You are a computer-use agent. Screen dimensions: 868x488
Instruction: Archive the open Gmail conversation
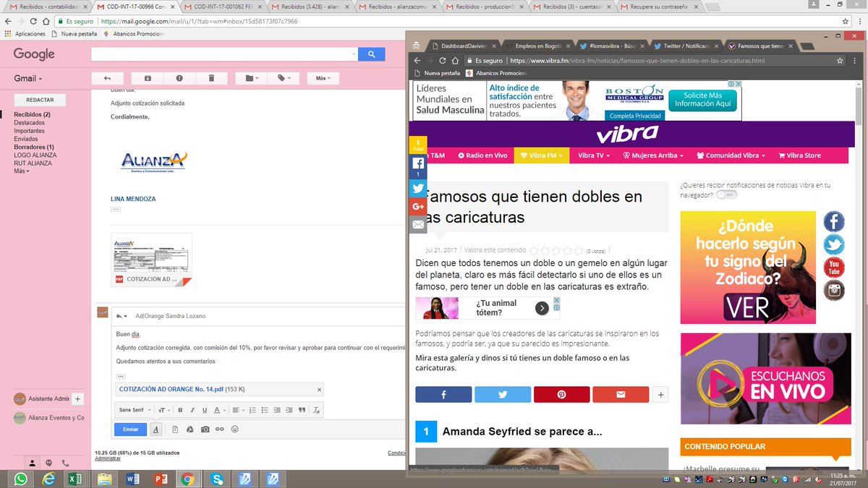point(148,78)
